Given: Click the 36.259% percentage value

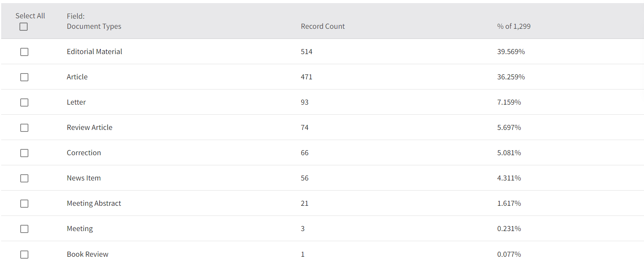Looking at the screenshot, I should (511, 77).
